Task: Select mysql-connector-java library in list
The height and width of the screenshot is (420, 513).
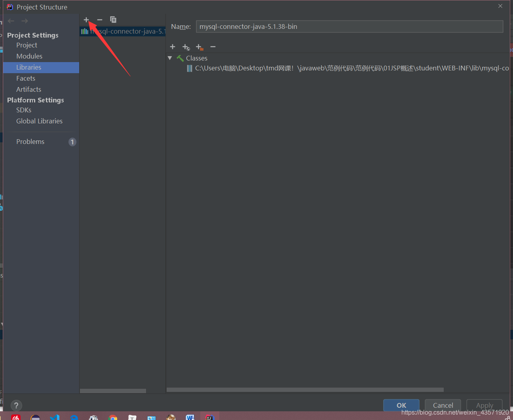Action: (123, 31)
